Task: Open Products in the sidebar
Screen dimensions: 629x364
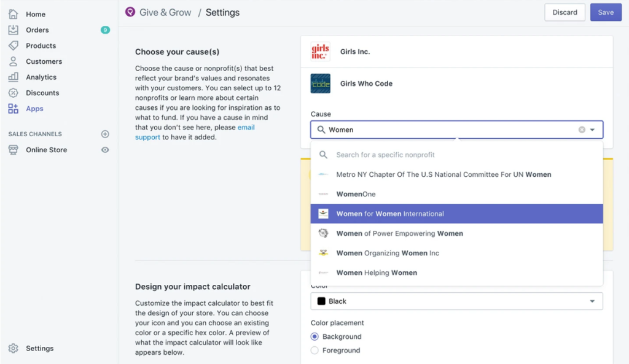Action: (x=41, y=45)
